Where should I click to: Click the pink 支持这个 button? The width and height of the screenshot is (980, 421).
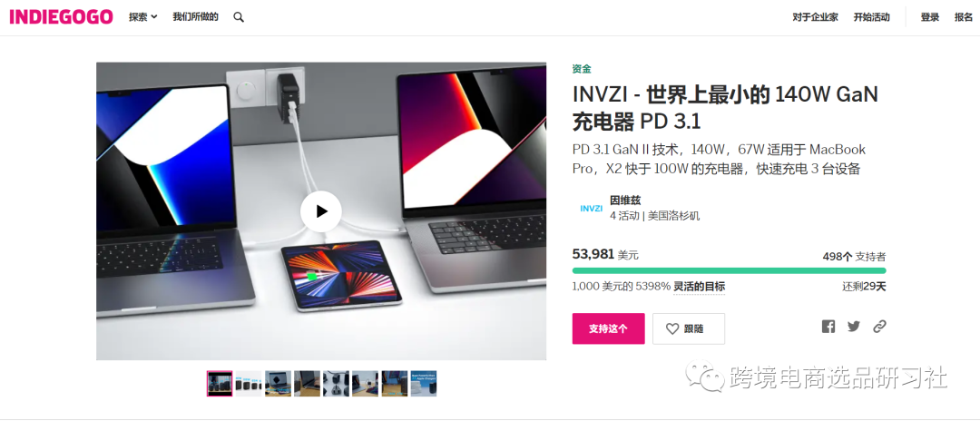pos(608,328)
